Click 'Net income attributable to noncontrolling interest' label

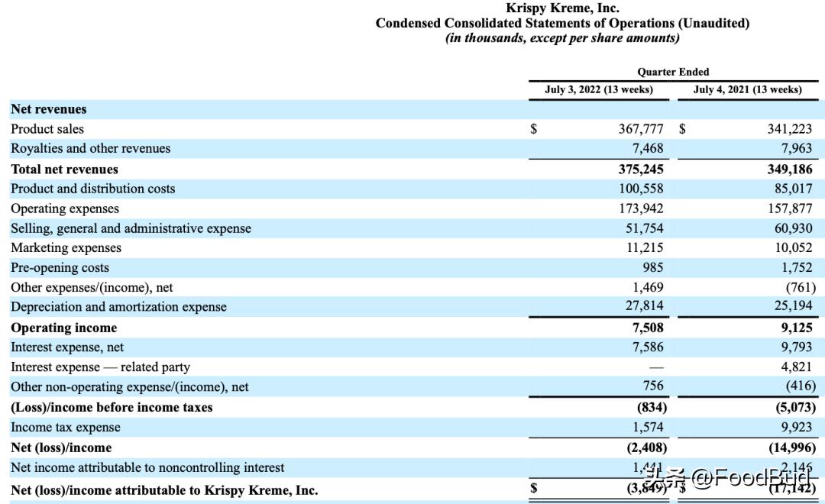[147, 467]
